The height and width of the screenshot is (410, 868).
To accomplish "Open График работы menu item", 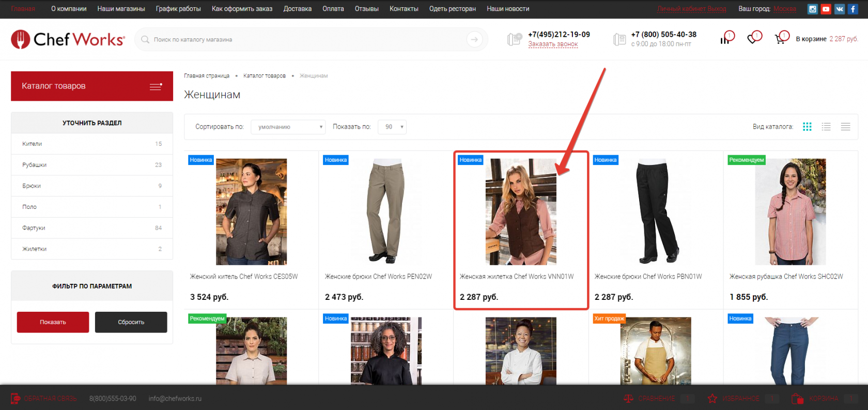I will (178, 9).
